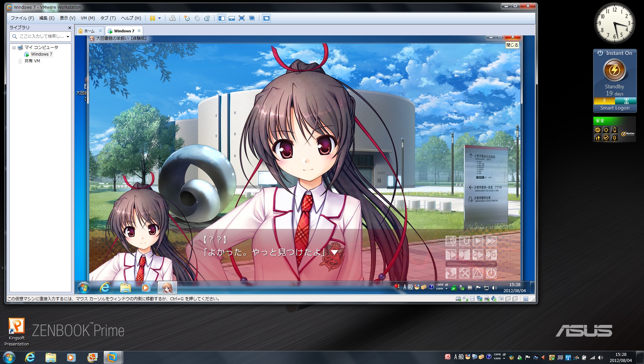
Task: Open Internet Explorer in guest taskbar
Action: pyautogui.click(x=105, y=287)
